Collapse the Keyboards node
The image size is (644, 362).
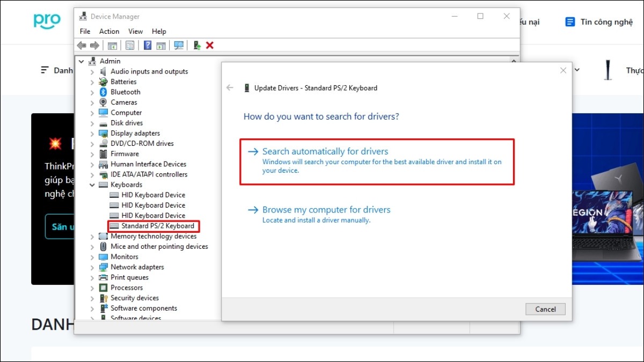pos(92,185)
